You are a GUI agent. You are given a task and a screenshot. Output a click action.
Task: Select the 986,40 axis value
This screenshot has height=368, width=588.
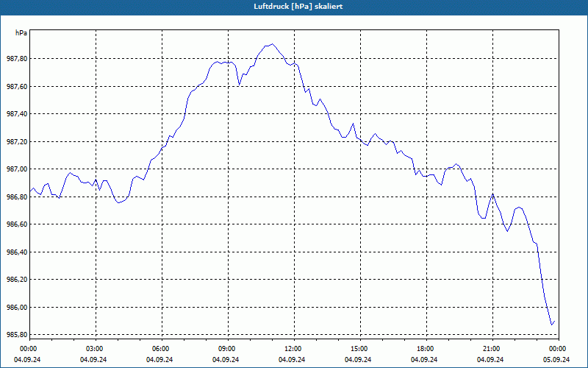coord(17,252)
